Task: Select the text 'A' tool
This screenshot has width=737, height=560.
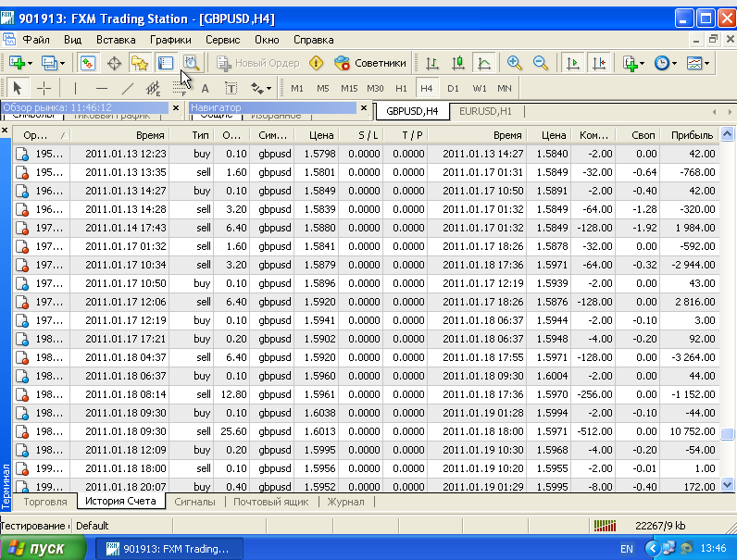Action: point(205,88)
